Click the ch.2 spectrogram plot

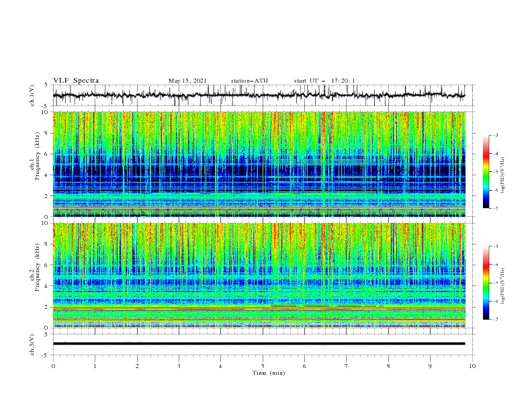tap(259, 275)
